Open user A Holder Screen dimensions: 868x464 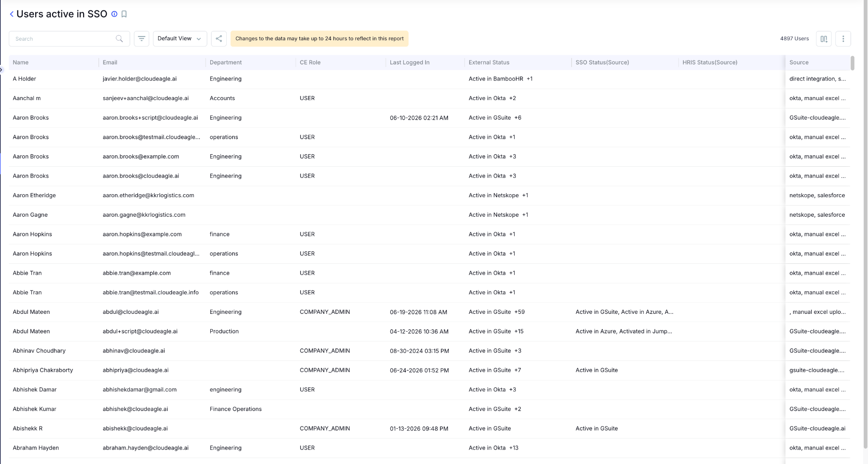pos(24,79)
